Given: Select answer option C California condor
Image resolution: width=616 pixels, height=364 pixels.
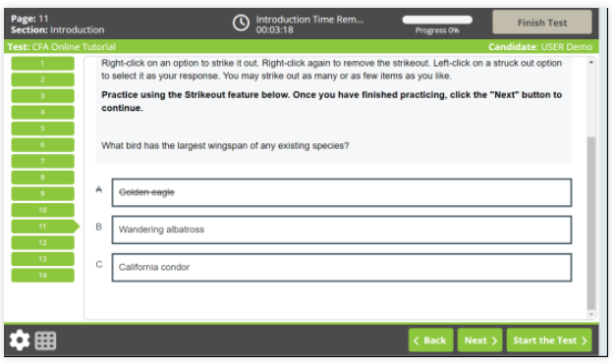Looking at the screenshot, I should pos(341,268).
